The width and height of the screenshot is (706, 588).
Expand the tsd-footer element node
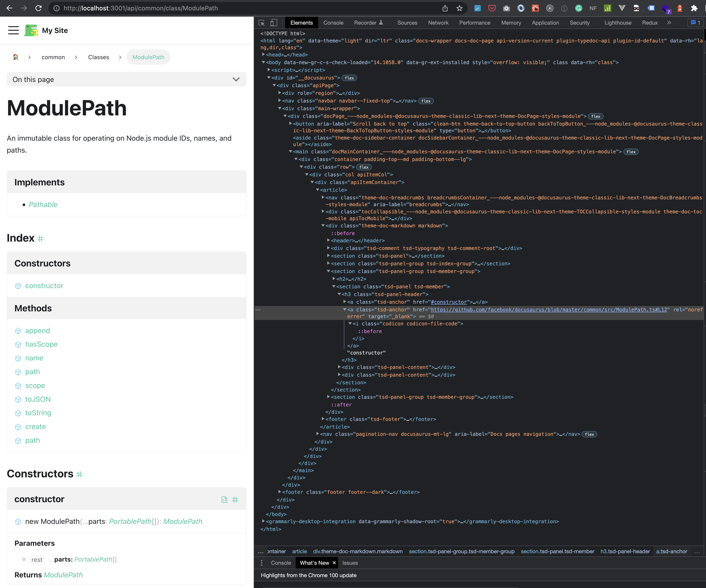[x=323, y=419]
